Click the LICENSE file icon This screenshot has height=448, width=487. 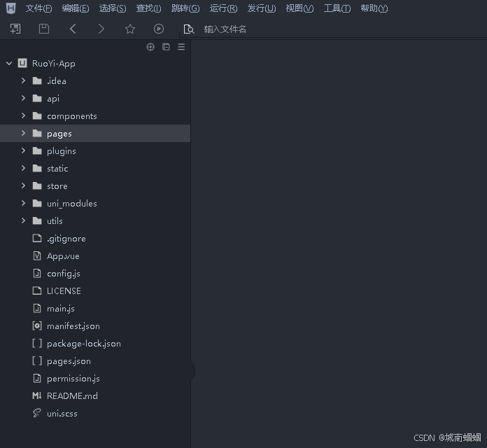pyautogui.click(x=37, y=290)
